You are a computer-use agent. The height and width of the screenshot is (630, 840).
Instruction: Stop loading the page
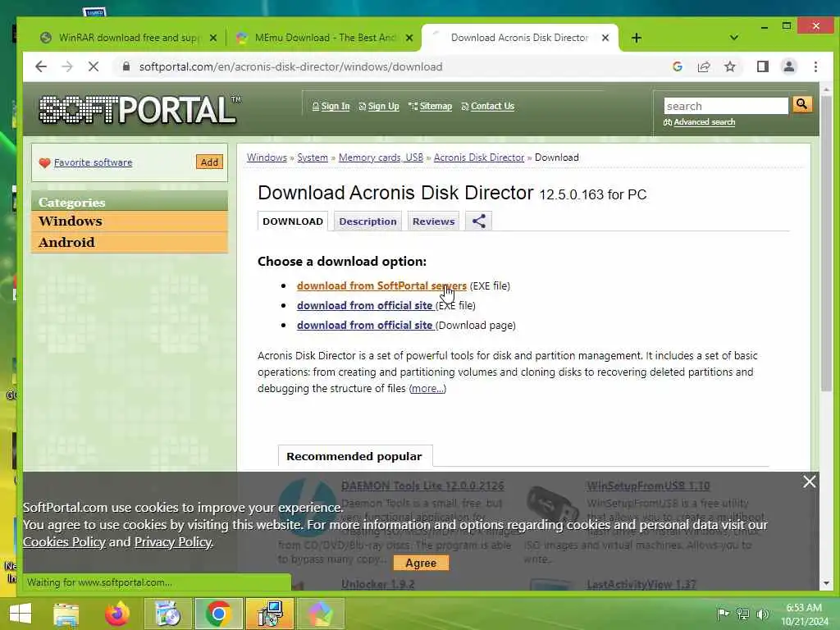[x=94, y=66]
